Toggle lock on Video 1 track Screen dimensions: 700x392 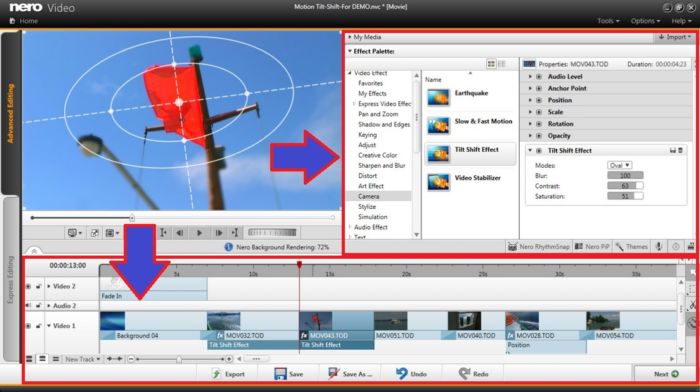click(x=38, y=326)
